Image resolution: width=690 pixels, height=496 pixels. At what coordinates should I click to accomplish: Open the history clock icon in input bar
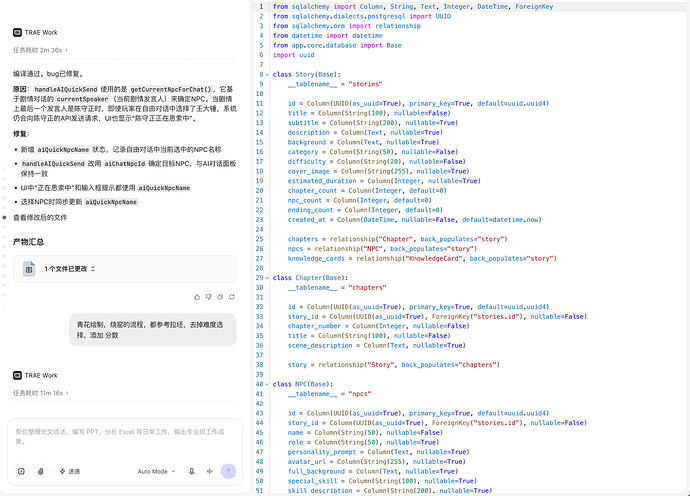[21, 471]
